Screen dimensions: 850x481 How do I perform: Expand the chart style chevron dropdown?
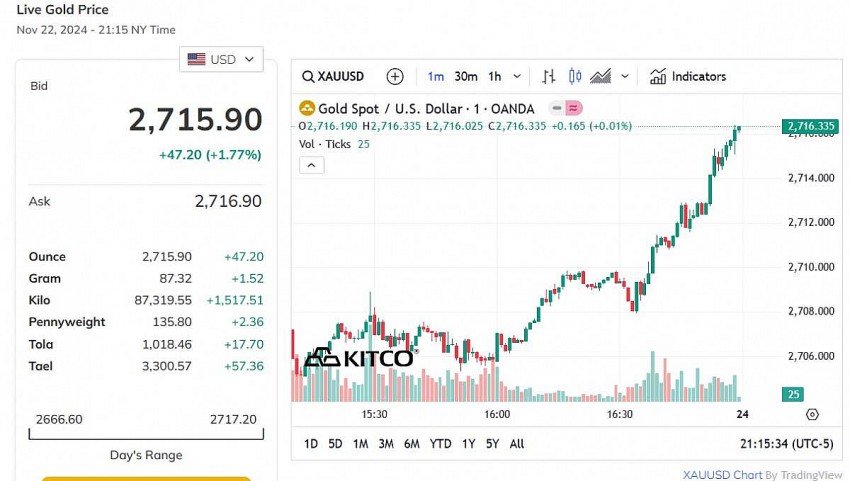pyautogui.click(x=626, y=77)
